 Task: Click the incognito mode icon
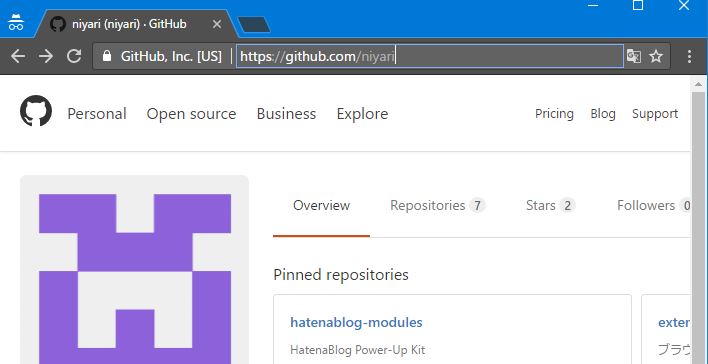click(16, 22)
